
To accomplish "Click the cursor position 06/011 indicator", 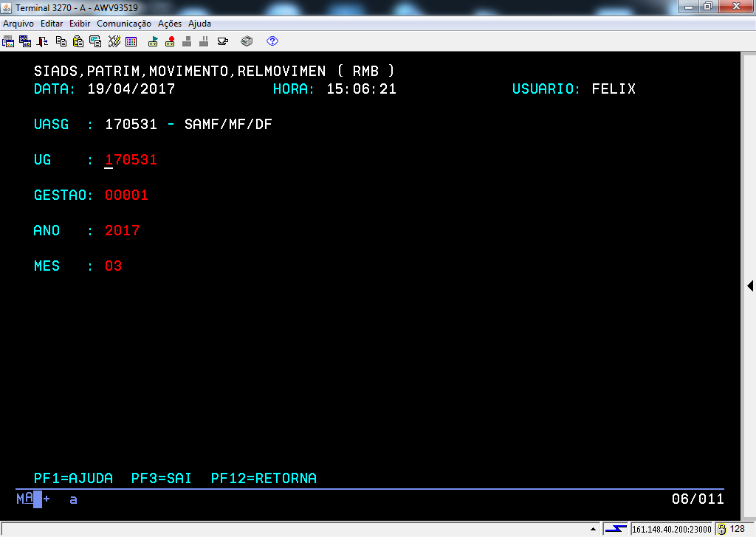I will [x=698, y=499].
